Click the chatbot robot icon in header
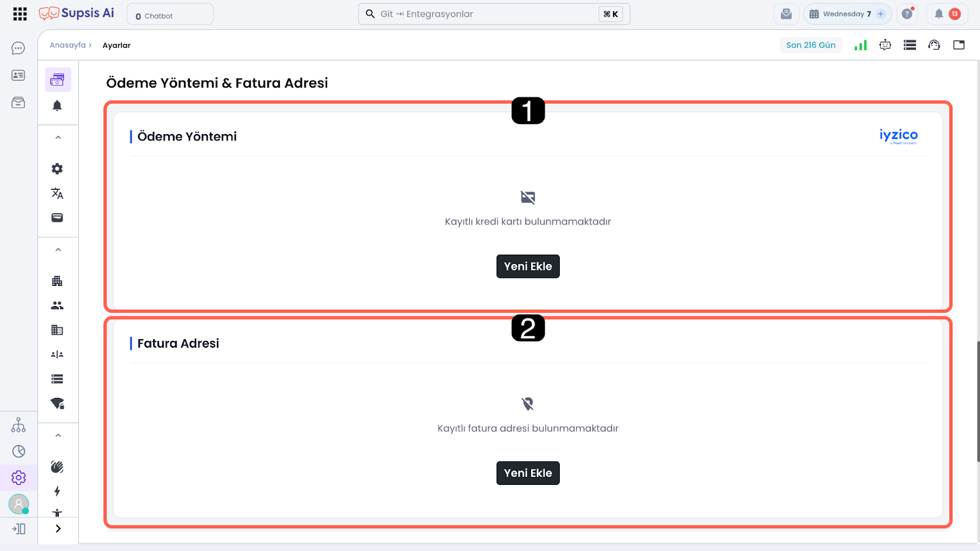Screen dimensions: 980x551 tap(885, 45)
